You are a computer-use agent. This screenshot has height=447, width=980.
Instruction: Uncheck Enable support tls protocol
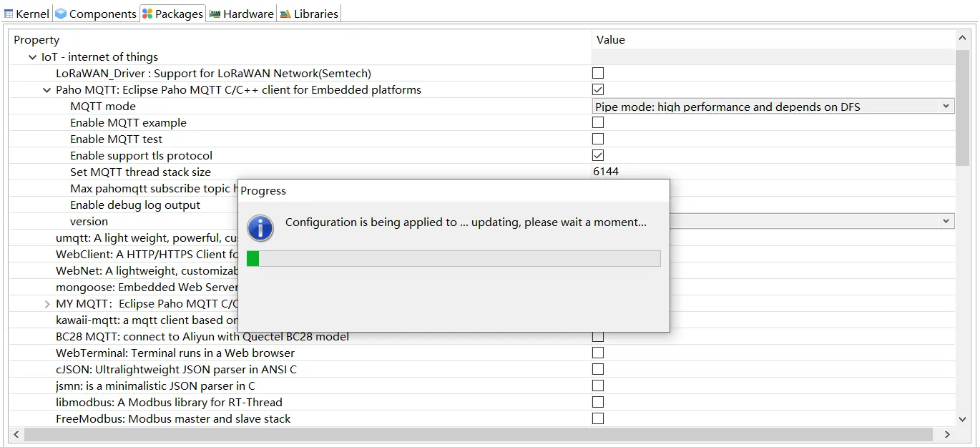tap(598, 155)
